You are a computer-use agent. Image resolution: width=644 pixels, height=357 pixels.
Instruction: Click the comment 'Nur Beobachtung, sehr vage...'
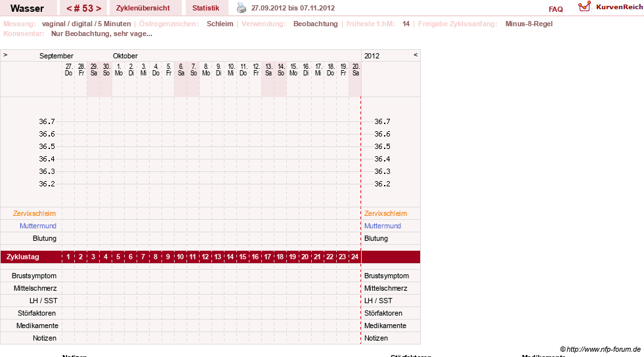point(102,33)
